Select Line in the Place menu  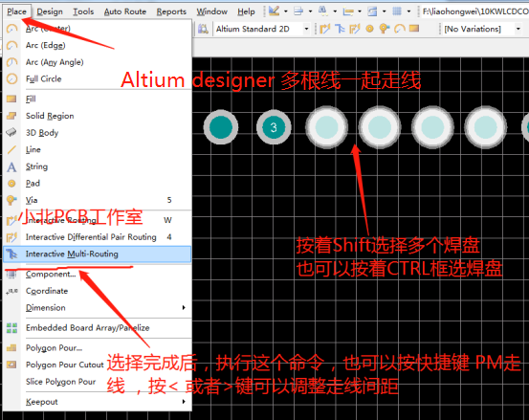pyautogui.click(x=98, y=149)
